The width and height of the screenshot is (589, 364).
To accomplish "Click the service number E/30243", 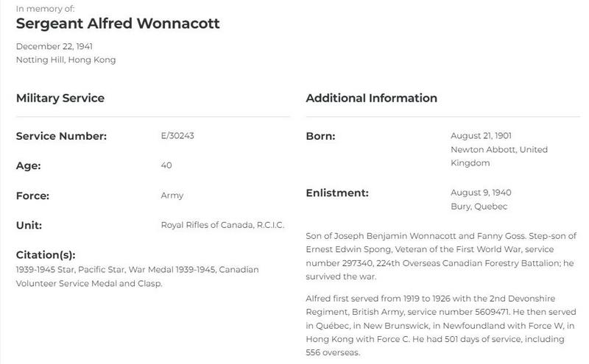I will [x=177, y=135].
